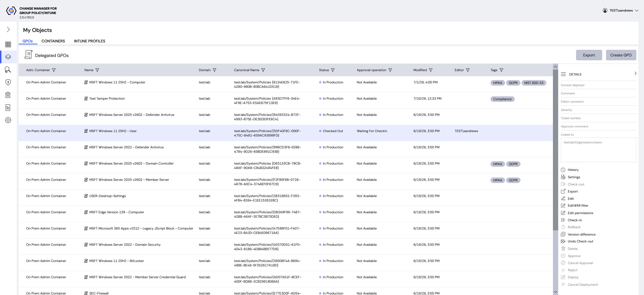Screen dimensions: 644x295
Task: Click the Check-in action icon
Action: click(563, 220)
